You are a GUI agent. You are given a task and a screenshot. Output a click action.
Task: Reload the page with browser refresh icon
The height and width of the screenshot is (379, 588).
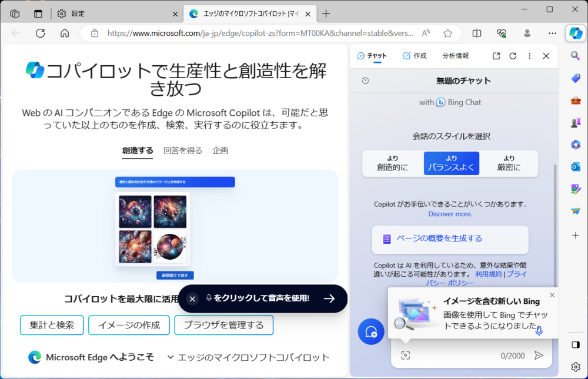pos(41,33)
